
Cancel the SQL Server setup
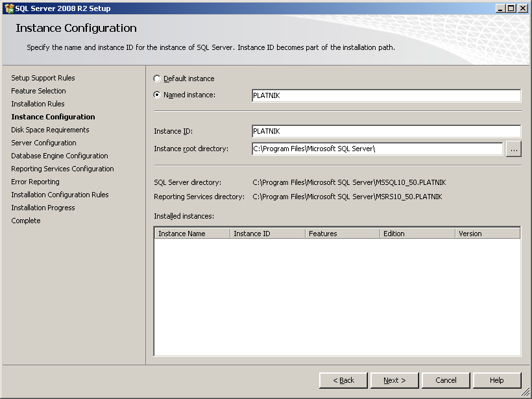[x=446, y=380]
